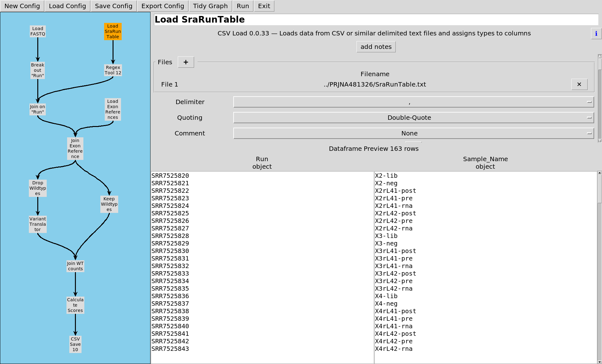Open the Quoting Double-Quote dropdown

coord(413,118)
